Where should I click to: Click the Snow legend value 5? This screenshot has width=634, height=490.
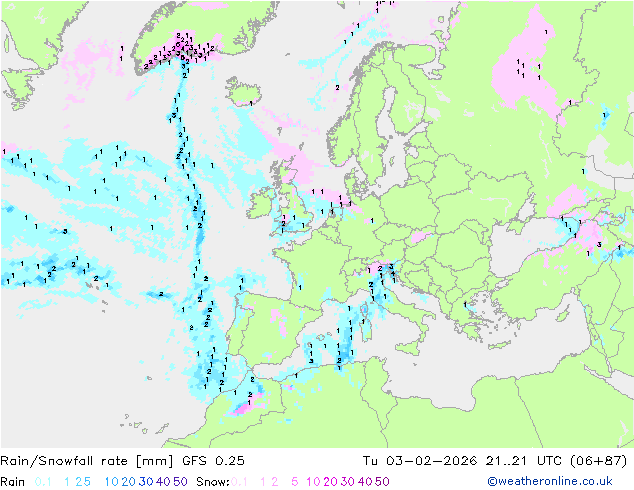tap(295, 482)
